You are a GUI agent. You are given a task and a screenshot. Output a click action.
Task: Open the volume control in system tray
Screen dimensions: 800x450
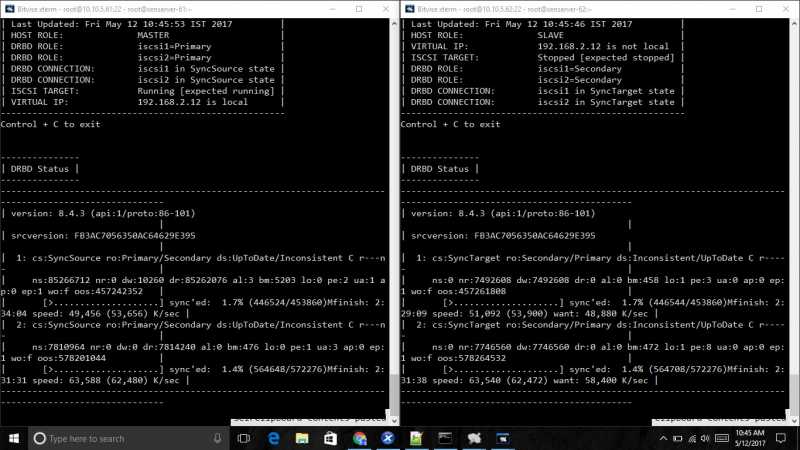[x=703, y=438]
